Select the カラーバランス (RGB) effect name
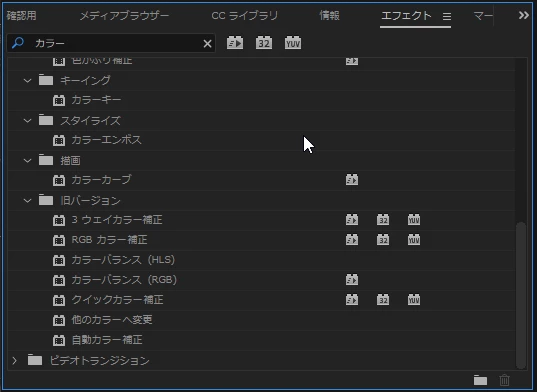The height and width of the screenshot is (392, 537). click(x=124, y=280)
